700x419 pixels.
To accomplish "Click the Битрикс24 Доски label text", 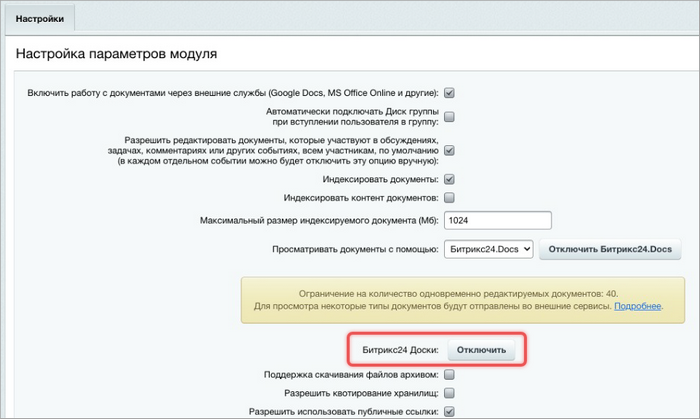I will pos(396,351).
